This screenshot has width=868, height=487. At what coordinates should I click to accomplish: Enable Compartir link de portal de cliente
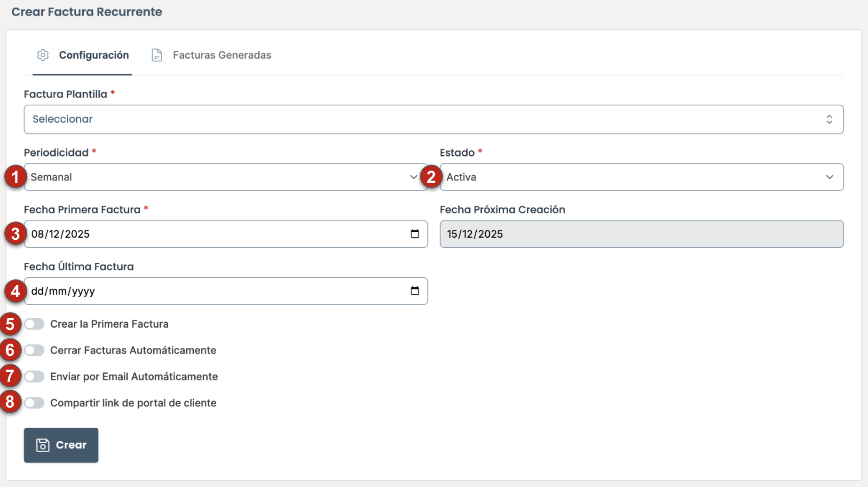(34, 403)
